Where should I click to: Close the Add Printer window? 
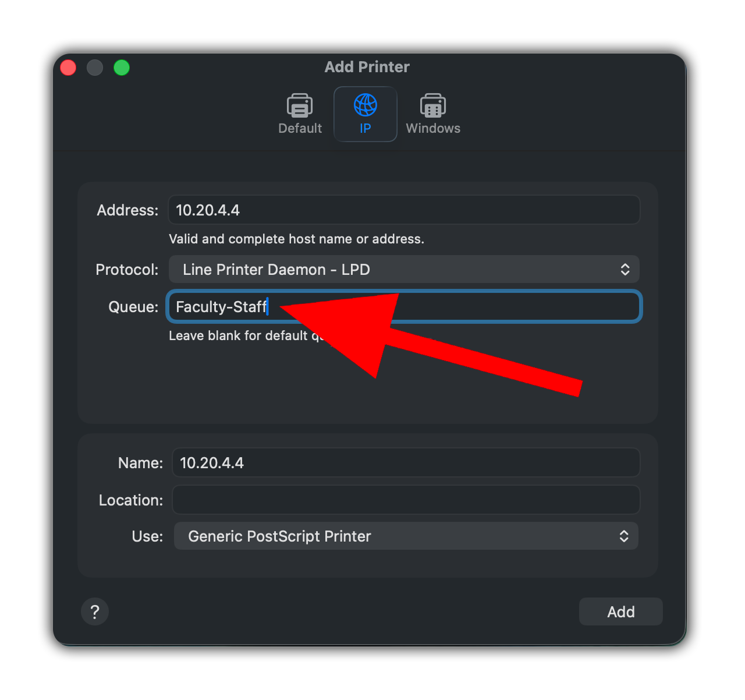click(68, 68)
